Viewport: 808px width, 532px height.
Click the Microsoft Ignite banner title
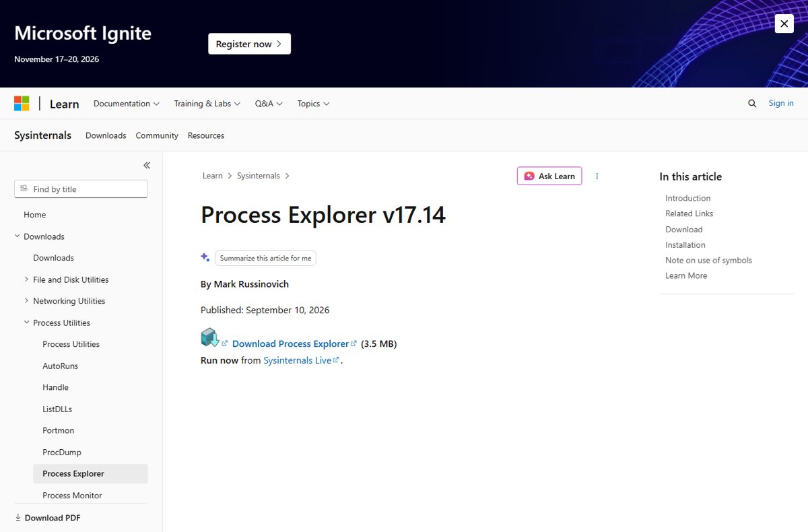point(83,33)
